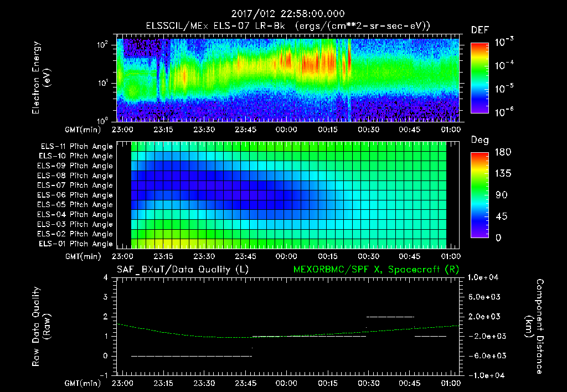The height and width of the screenshot is (392, 567).
Task: Click the 23:15 time label under the spectrogram
Action: tap(163, 130)
